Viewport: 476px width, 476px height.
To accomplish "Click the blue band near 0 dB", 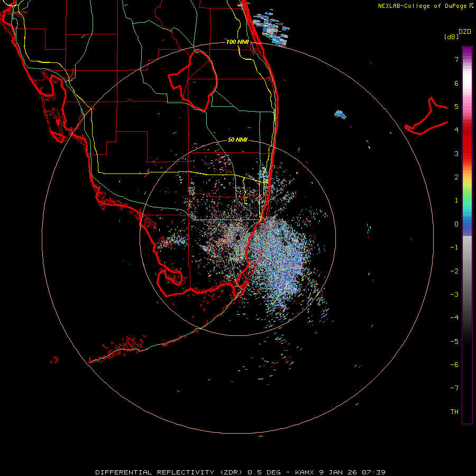I will click(467, 226).
